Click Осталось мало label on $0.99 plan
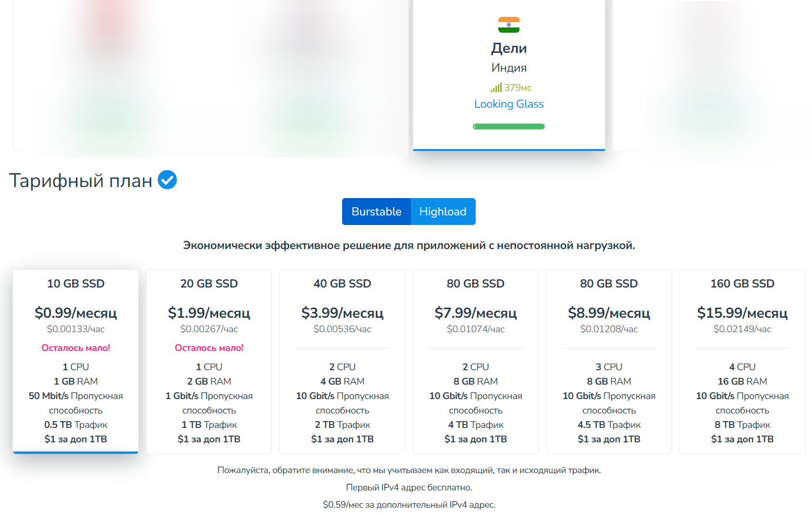812x513 pixels. [x=76, y=348]
